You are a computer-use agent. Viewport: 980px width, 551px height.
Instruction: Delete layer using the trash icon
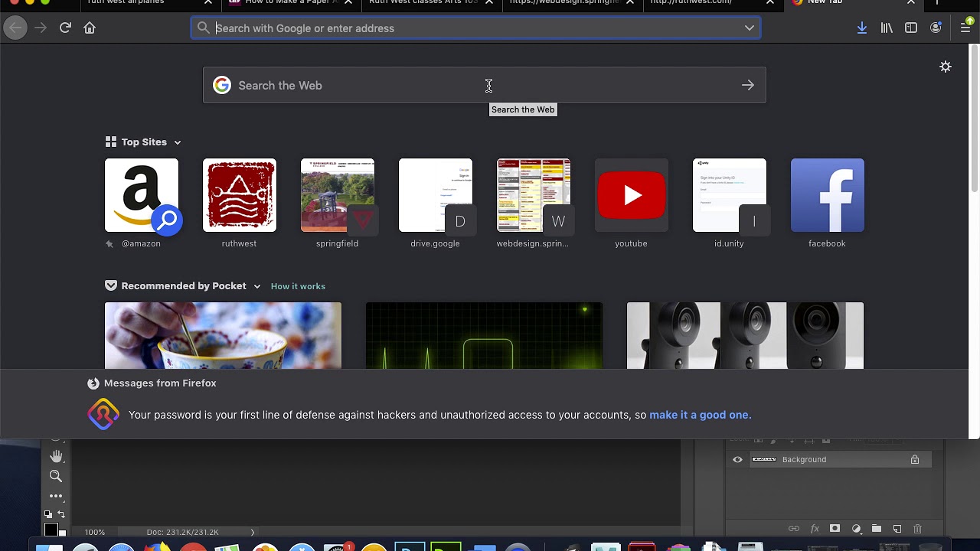click(x=917, y=529)
